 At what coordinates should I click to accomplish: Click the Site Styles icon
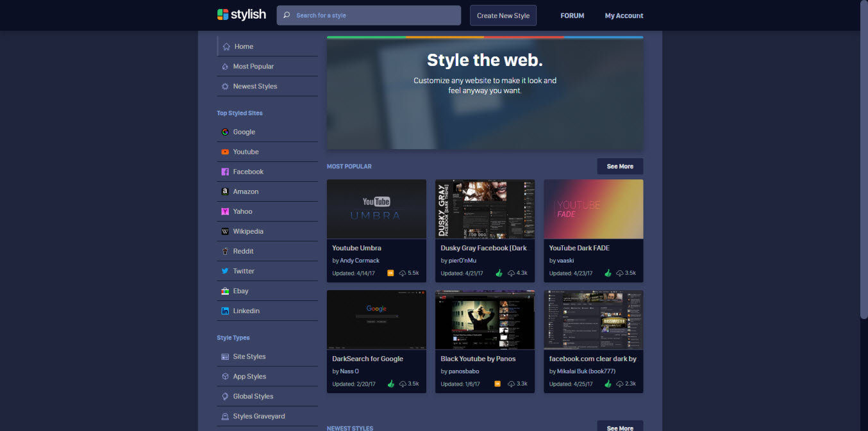225,357
